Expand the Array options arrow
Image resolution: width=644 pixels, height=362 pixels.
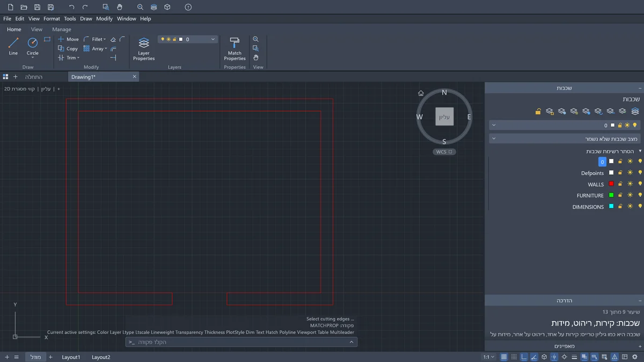point(106,49)
